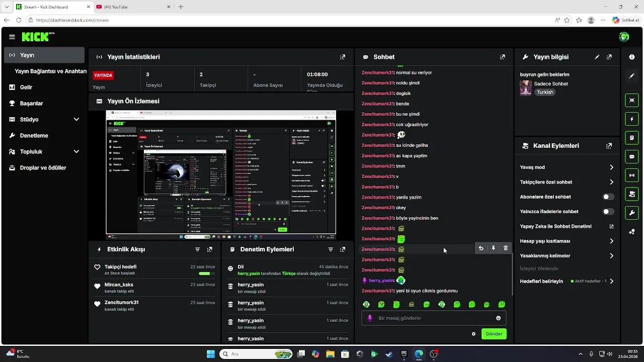The image size is (644, 362).
Task: Toggle moderation actions note icon in sidebar
Action: (632, 138)
